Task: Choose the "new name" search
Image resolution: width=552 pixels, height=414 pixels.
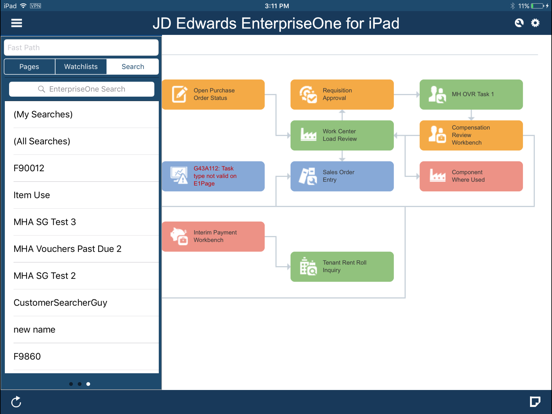Action: coord(82,330)
